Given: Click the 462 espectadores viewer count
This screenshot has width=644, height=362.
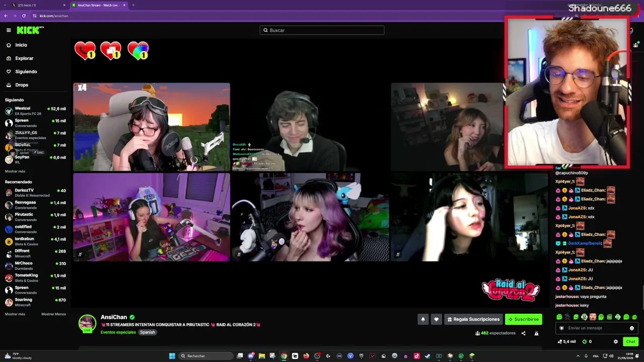Looking at the screenshot, I should 496,333.
